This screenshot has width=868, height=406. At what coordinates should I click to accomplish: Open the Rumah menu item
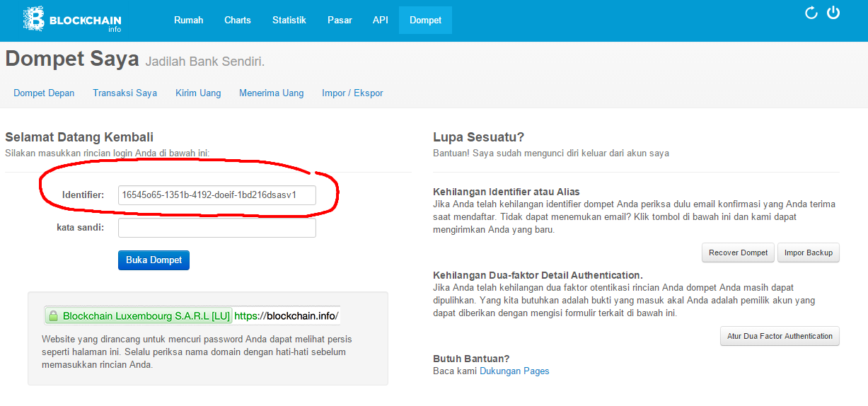(189, 20)
